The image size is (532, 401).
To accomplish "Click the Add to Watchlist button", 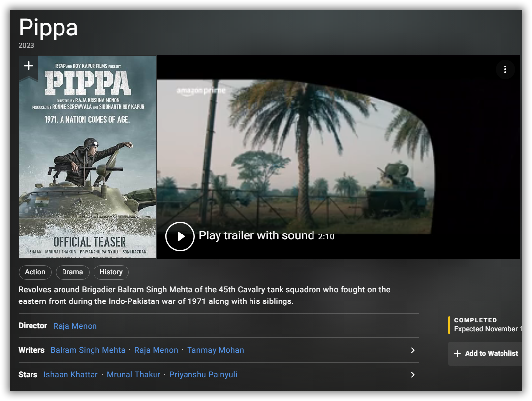I will [x=485, y=354].
